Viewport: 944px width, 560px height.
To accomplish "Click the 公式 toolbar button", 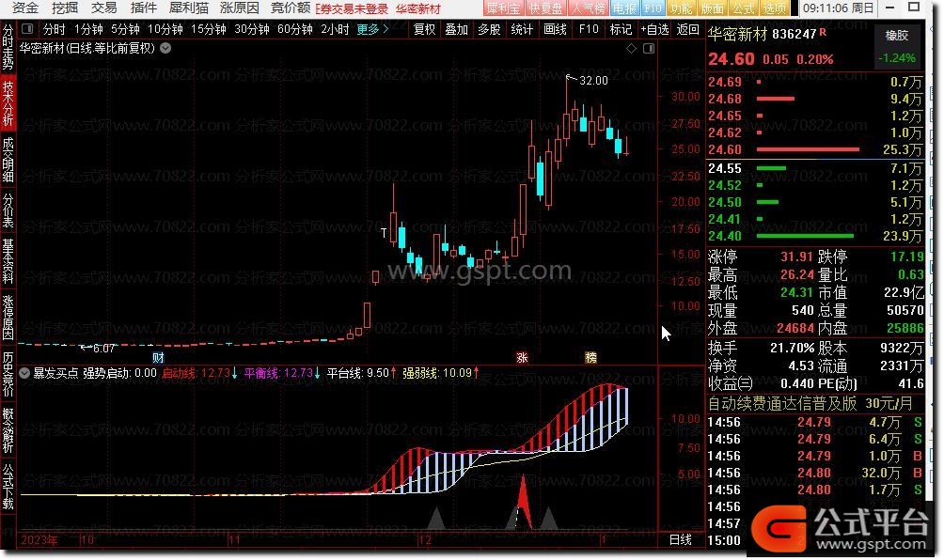I will (743, 8).
